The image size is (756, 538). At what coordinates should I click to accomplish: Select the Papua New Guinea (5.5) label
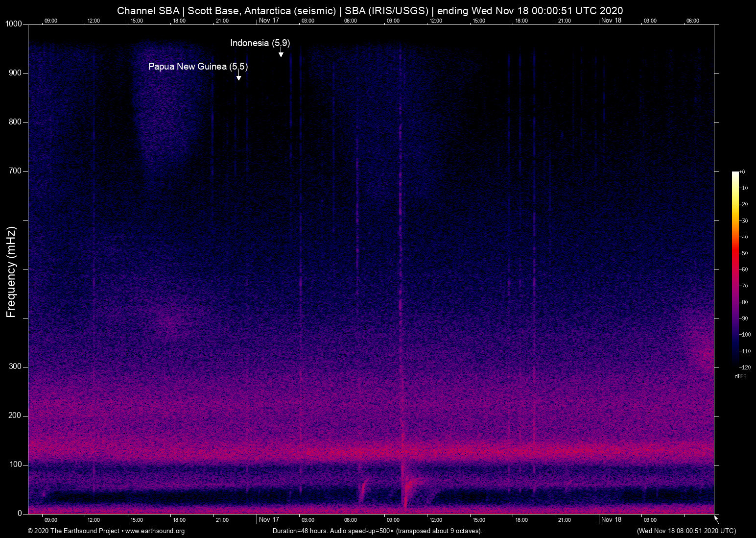(198, 67)
